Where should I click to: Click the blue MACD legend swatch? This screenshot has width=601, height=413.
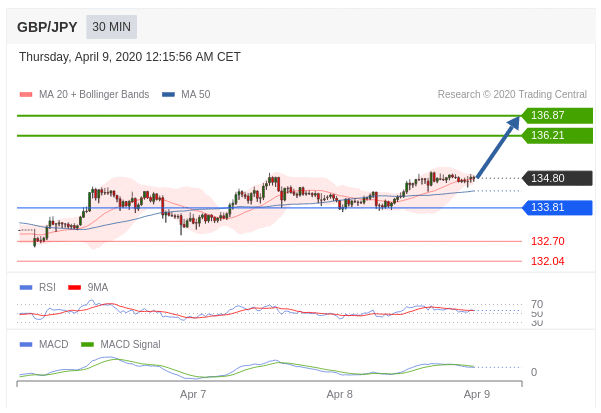[26, 344]
